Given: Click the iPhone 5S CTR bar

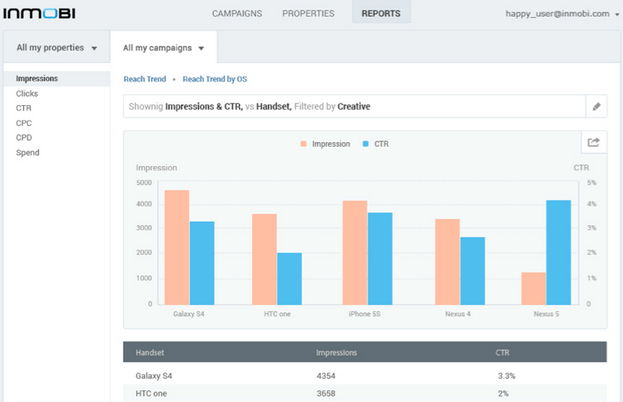Looking at the screenshot, I should click(380, 259).
